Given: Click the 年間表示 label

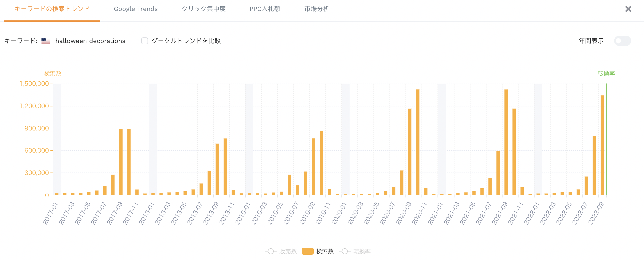Looking at the screenshot, I should coord(591,41).
